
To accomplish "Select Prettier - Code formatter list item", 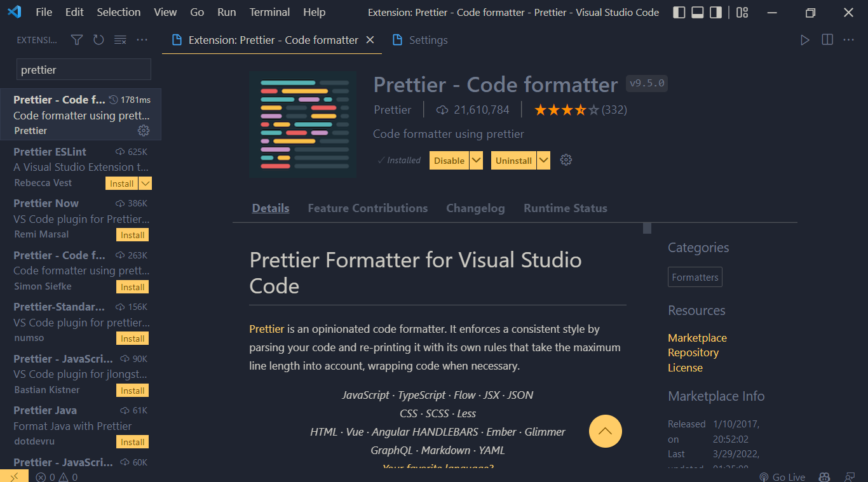I will coord(81,114).
